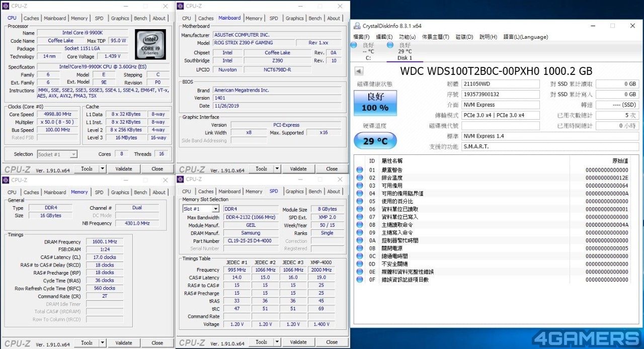
Task: Click the CPU-Z icon in CPU window title bar
Action: point(6,6)
